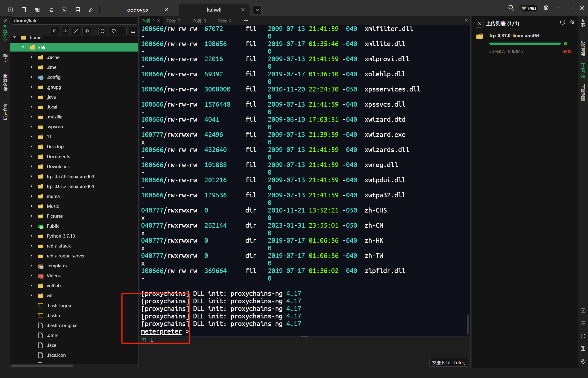Screen dimensions: 588x378
Task: Click the locate current directory target icon
Action: pyautogui.click(x=55, y=31)
